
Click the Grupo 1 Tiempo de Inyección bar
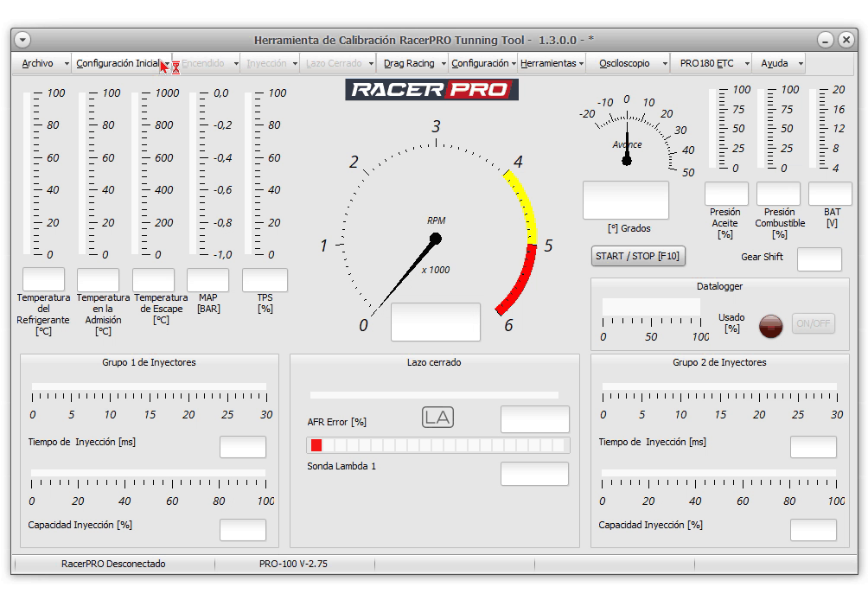149,387
